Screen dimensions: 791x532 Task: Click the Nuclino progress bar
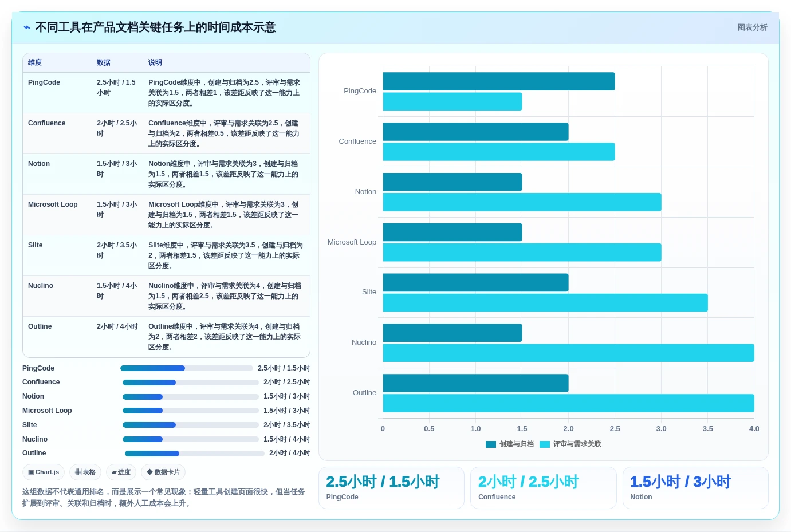coord(191,439)
